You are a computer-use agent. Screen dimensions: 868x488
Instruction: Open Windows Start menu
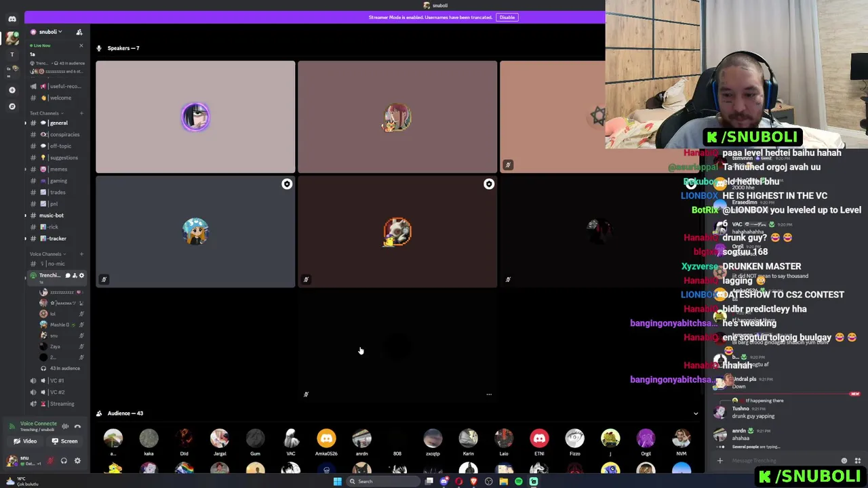(x=337, y=481)
